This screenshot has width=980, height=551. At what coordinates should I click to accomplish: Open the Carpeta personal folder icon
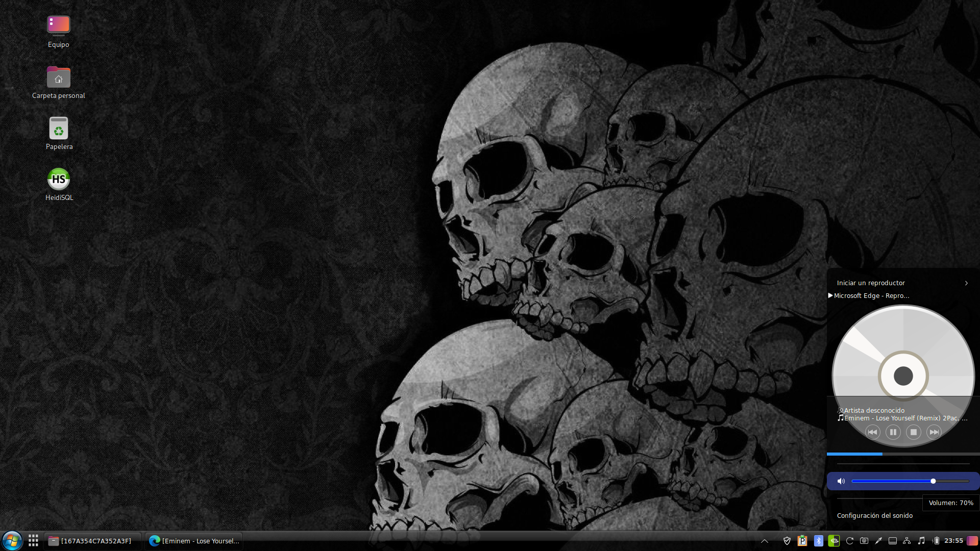[x=58, y=83]
